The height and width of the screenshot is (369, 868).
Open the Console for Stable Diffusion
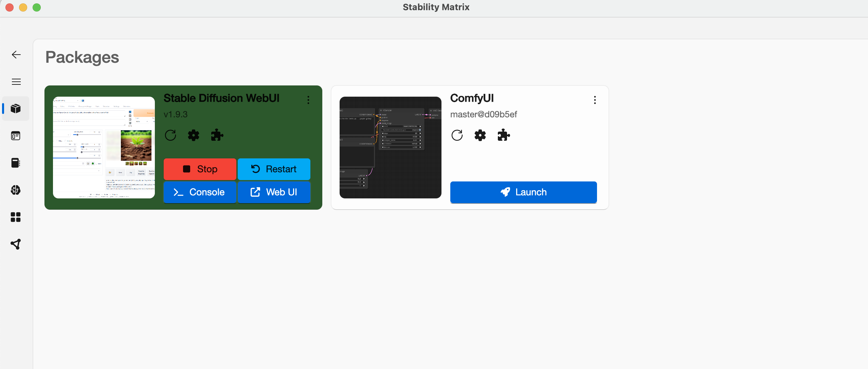click(200, 192)
